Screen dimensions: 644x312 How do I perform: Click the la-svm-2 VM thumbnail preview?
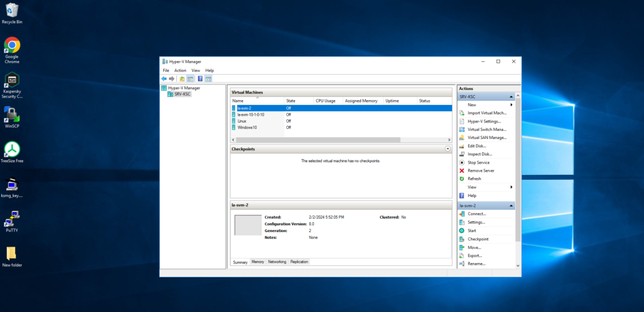[248, 225]
